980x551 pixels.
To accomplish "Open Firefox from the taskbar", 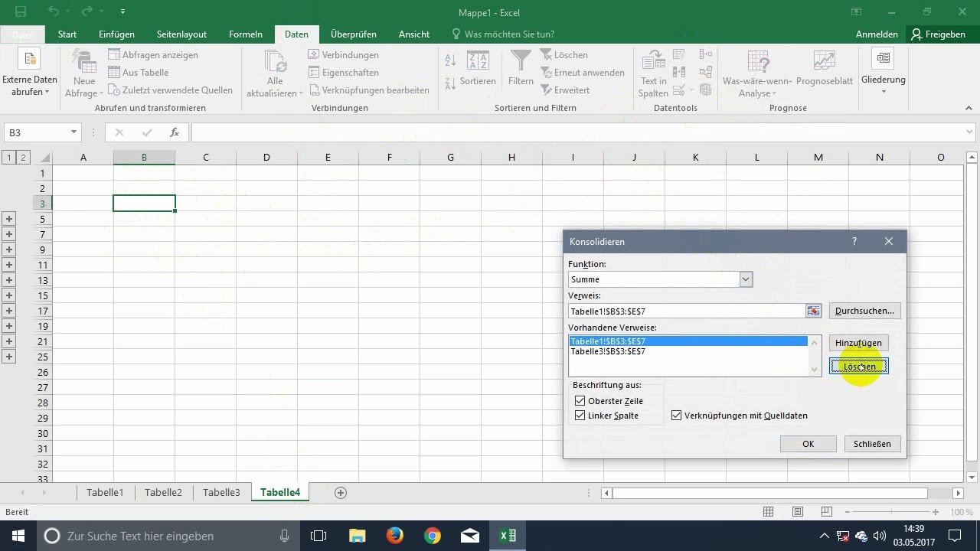I will point(395,536).
